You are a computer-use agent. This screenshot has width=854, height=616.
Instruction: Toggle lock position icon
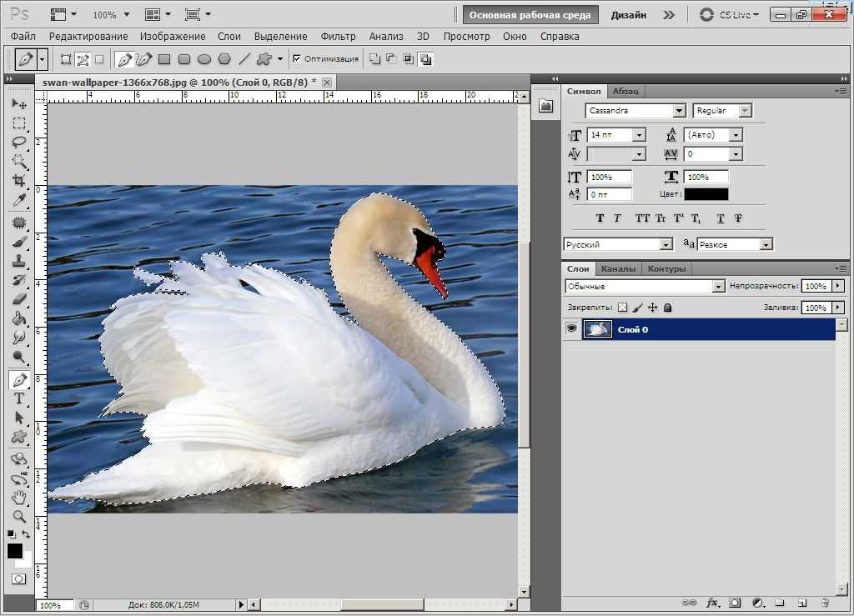(652, 308)
